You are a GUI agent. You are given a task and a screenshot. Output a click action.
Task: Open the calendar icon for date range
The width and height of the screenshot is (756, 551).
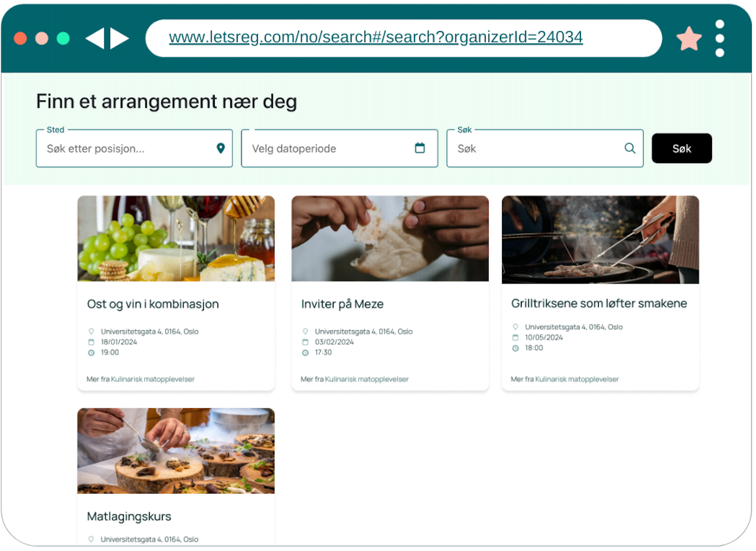point(420,148)
